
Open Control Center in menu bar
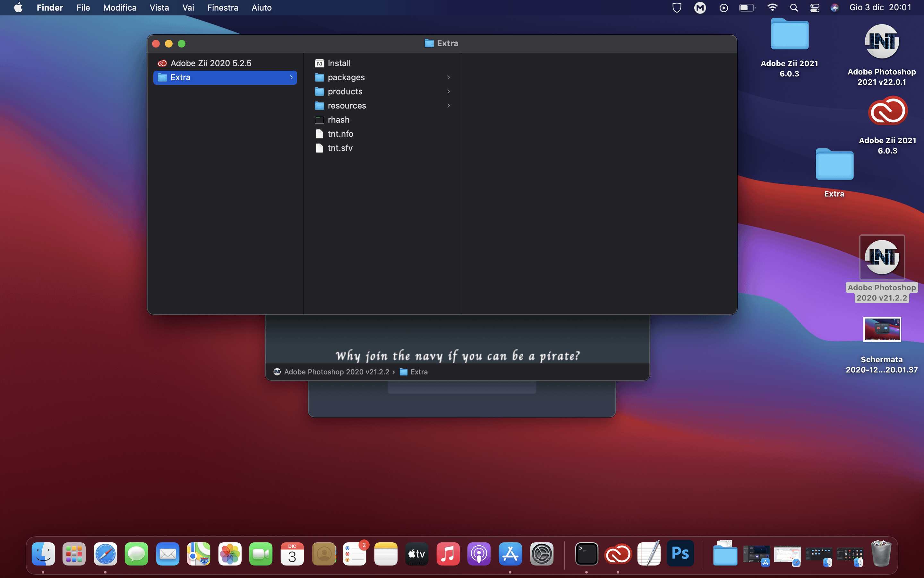(x=815, y=8)
